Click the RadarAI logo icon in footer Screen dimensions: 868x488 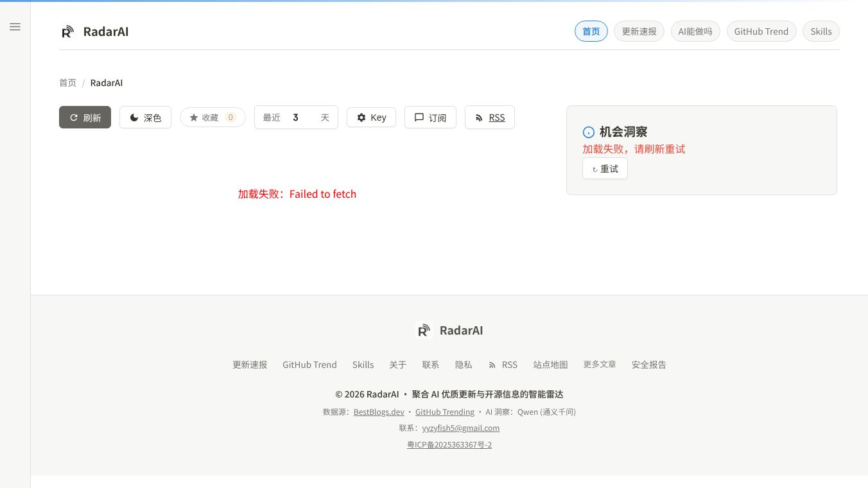tap(424, 330)
